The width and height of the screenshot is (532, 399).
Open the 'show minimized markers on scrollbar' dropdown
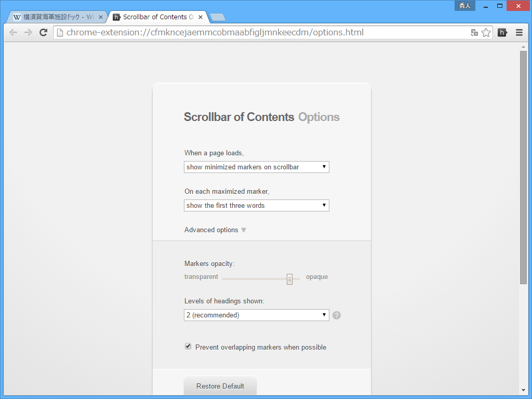pos(257,167)
